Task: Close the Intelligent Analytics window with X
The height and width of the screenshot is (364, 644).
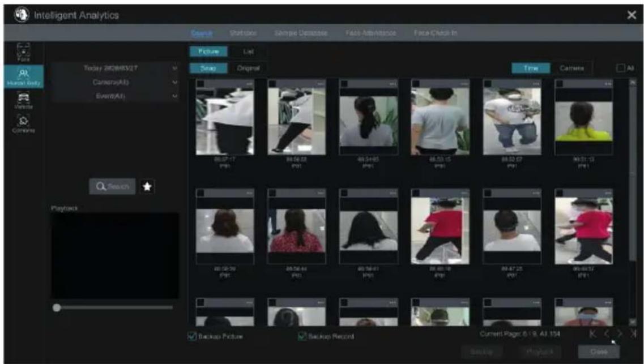Action: point(632,15)
